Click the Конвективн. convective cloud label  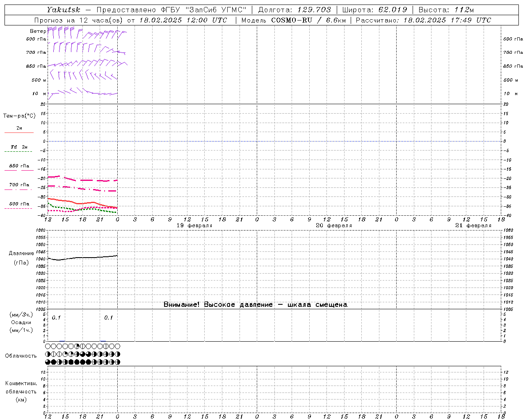click(x=21, y=383)
